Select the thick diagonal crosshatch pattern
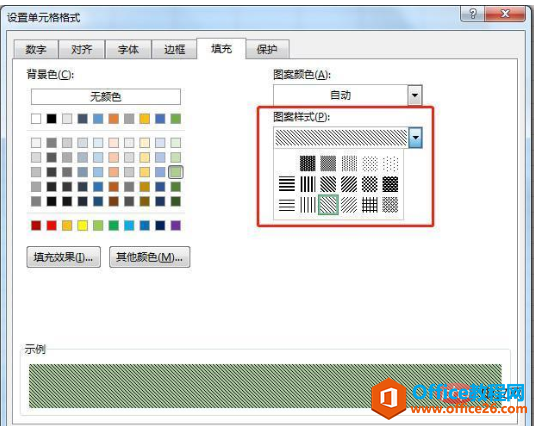Viewport: 534px width, 426px height. pyautogui.click(x=390, y=184)
